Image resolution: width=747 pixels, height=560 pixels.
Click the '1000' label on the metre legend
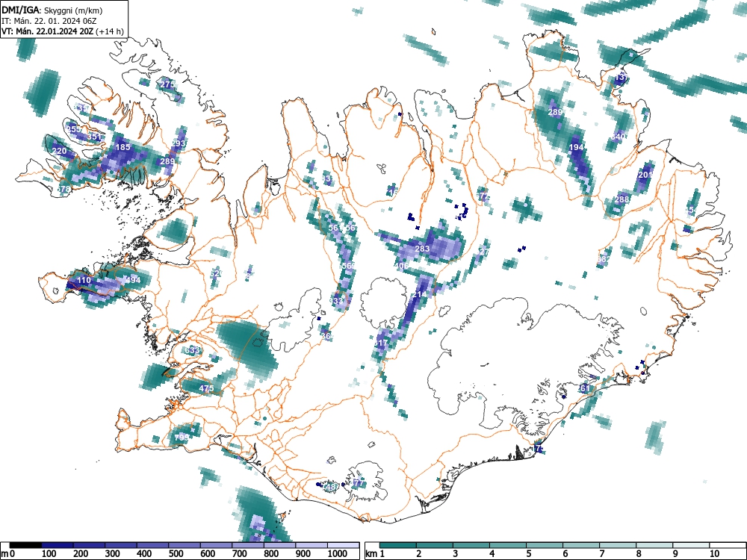pos(337,554)
